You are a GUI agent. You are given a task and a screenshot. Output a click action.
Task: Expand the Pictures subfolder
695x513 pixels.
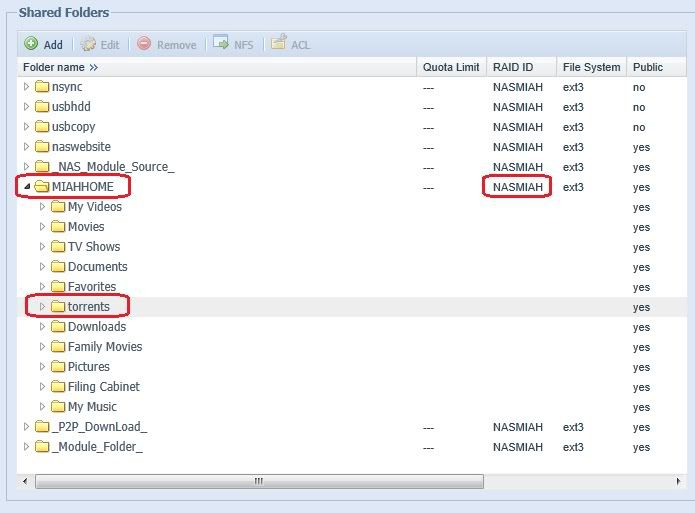pyautogui.click(x=42, y=366)
